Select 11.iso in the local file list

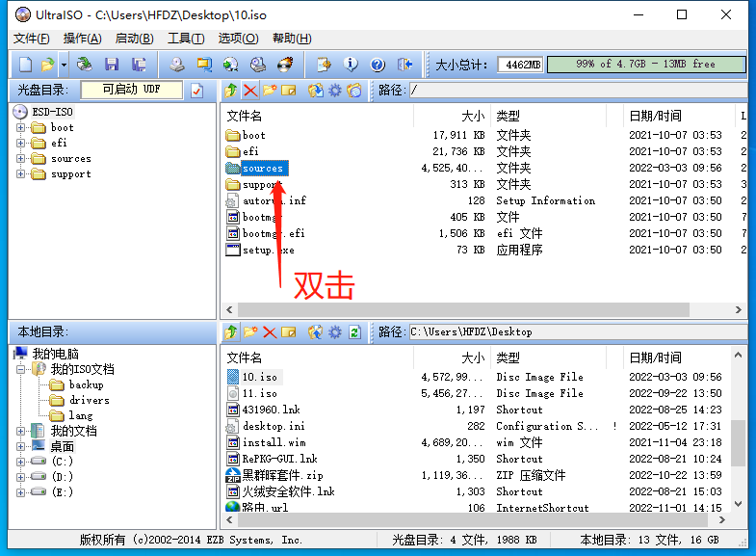(259, 393)
